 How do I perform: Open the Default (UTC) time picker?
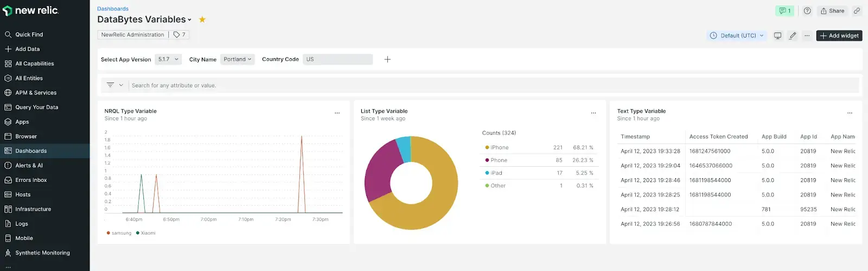[x=737, y=36]
